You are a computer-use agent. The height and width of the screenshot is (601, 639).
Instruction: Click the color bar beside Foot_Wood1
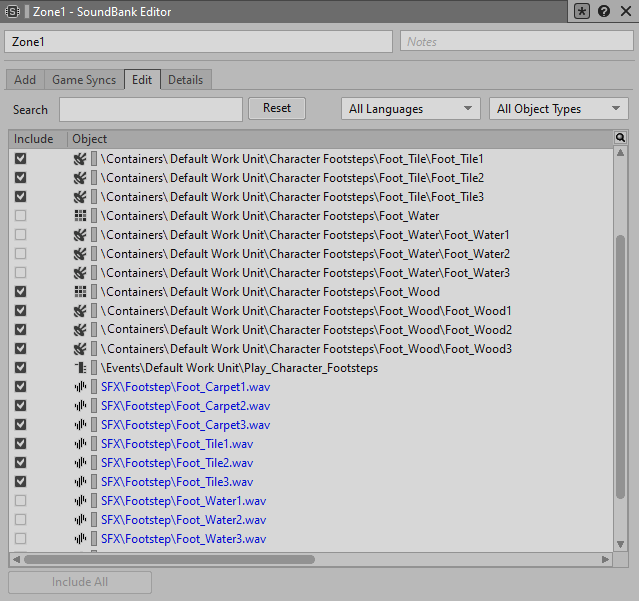(x=94, y=311)
